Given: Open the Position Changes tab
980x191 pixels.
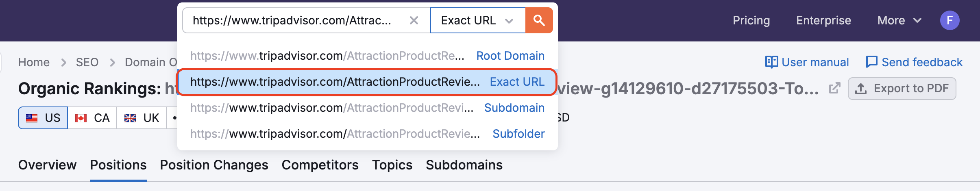Looking at the screenshot, I should tap(214, 165).
